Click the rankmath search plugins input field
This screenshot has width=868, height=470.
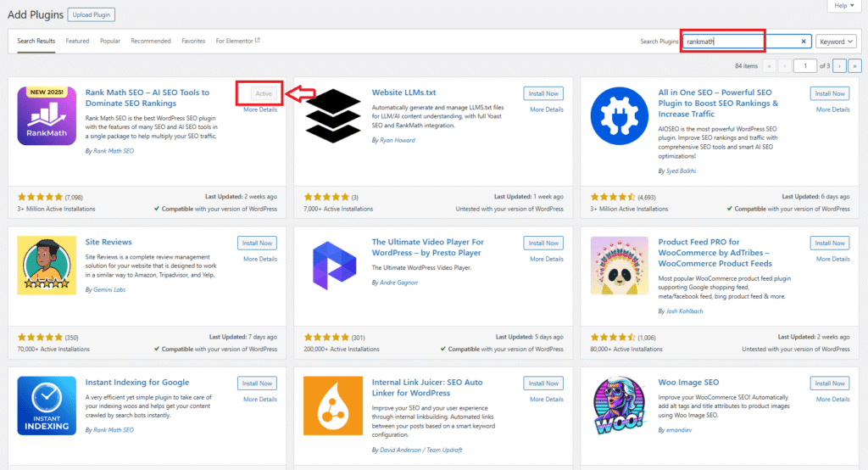pyautogui.click(x=737, y=41)
